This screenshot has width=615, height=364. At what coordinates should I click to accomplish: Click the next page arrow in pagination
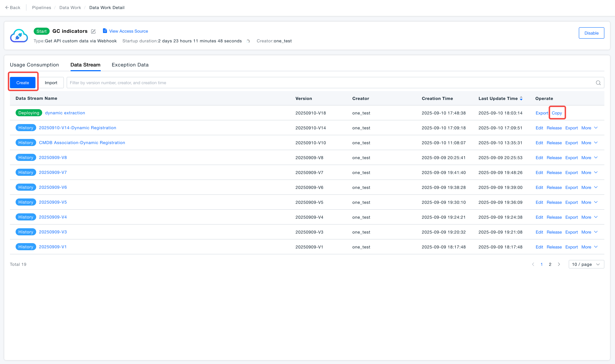pyautogui.click(x=559, y=264)
